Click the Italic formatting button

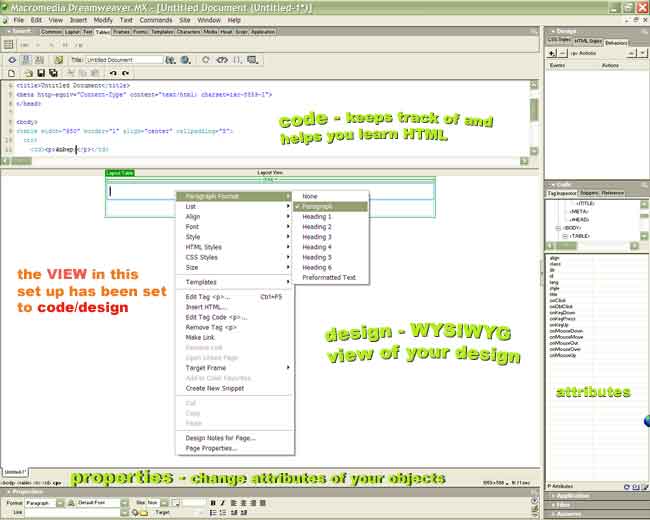point(222,502)
